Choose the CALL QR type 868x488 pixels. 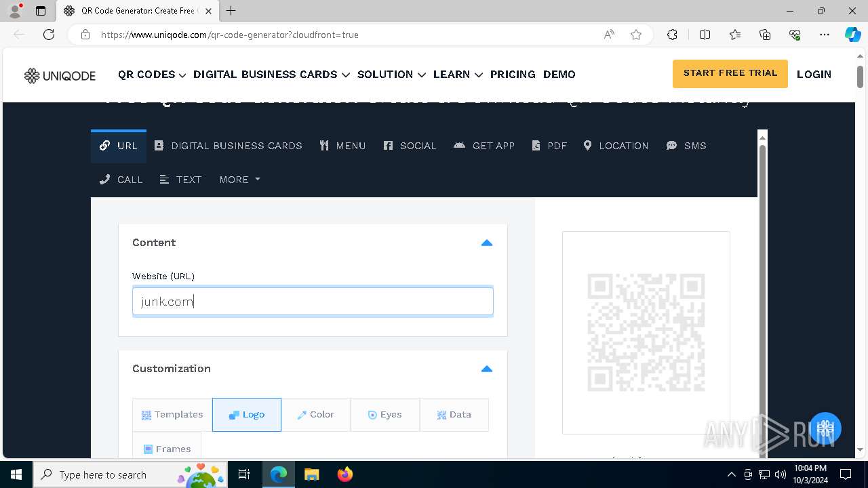pos(121,180)
